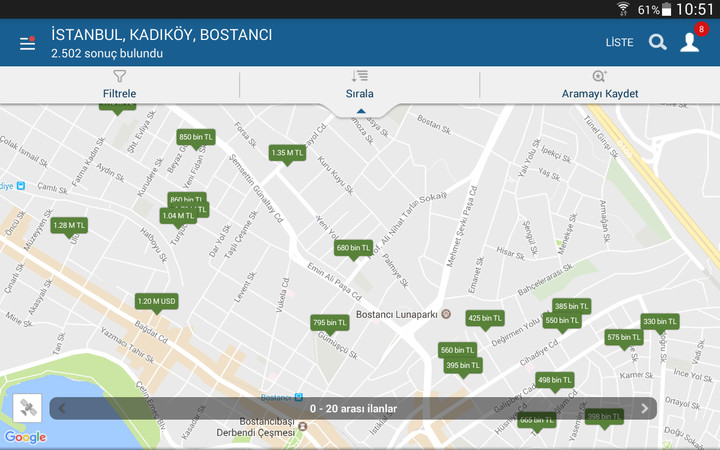Tap the 1.20 M USD price marker

point(157,301)
